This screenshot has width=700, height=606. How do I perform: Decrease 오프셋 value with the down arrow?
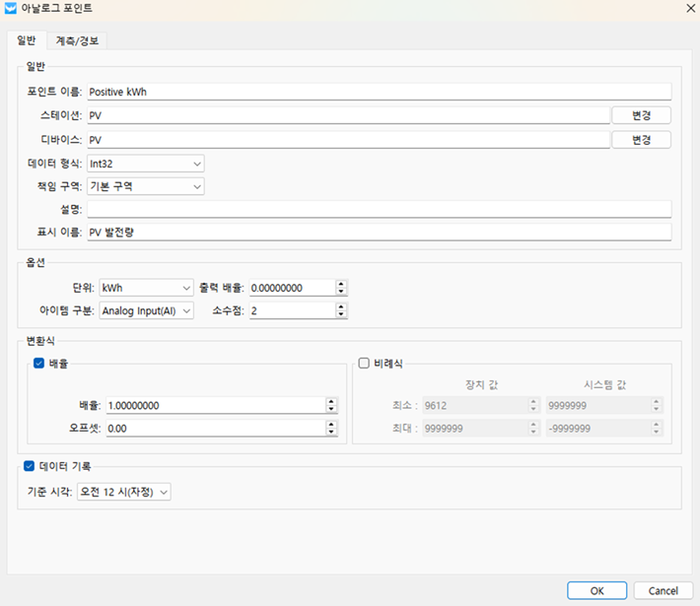pos(330,433)
